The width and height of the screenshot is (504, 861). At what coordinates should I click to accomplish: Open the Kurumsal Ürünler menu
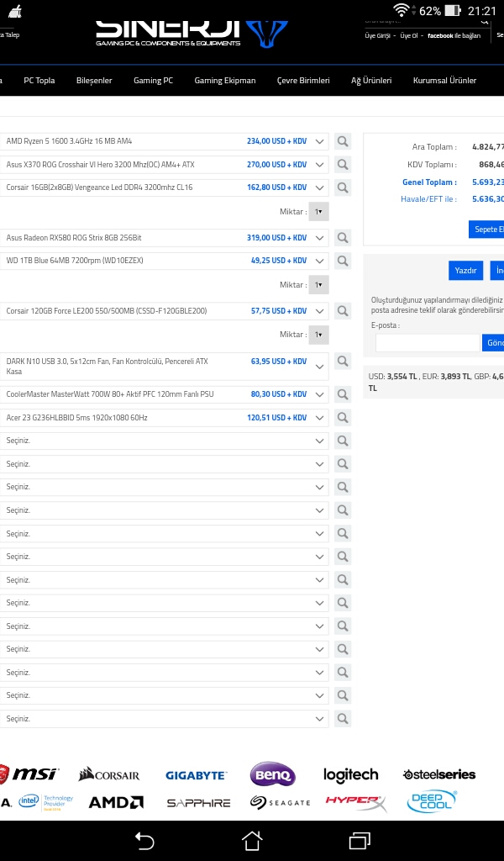click(x=444, y=81)
